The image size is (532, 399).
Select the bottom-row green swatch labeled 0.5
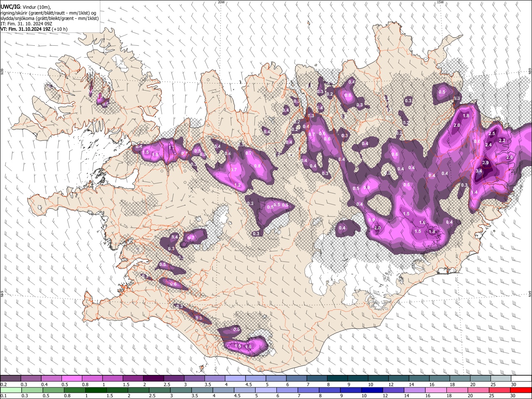point(53,390)
